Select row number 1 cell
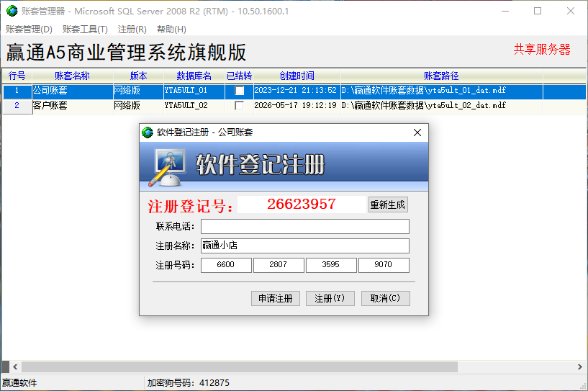Image resolution: width=588 pixels, height=391 pixels. point(17,91)
